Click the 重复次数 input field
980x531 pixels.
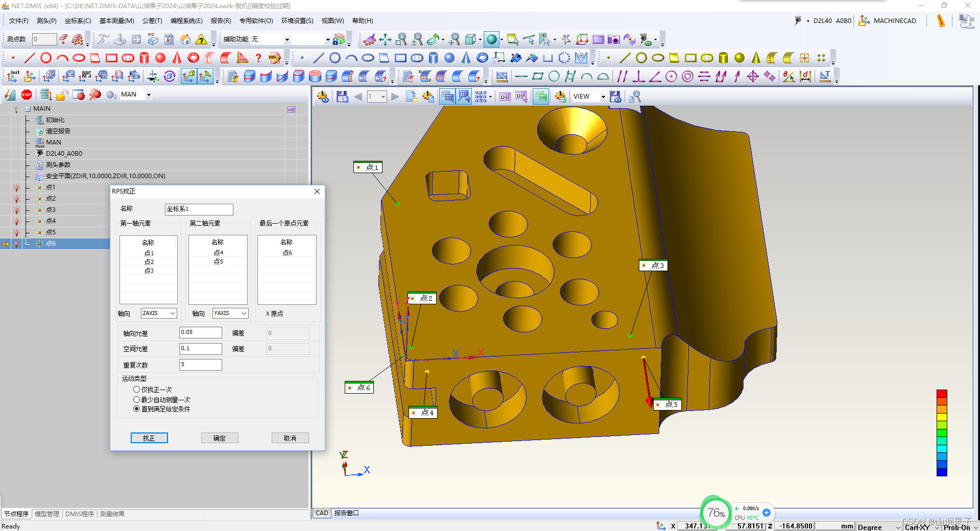(x=201, y=365)
